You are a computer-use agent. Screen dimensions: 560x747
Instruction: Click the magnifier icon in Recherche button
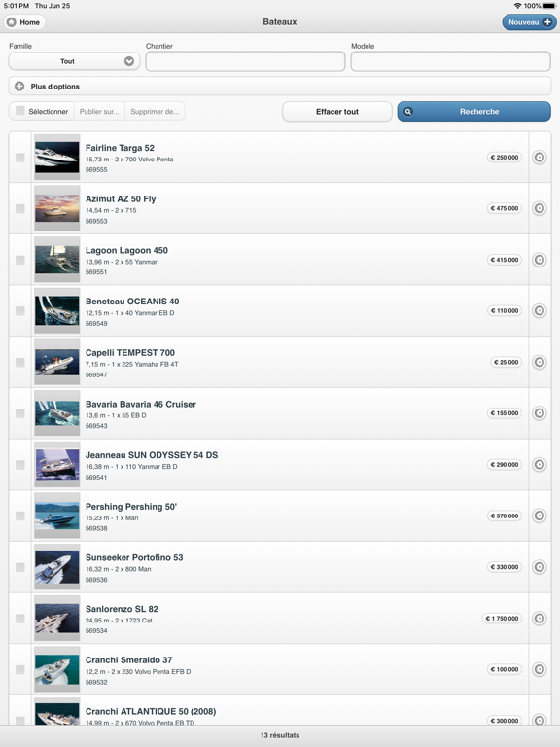pos(408,112)
